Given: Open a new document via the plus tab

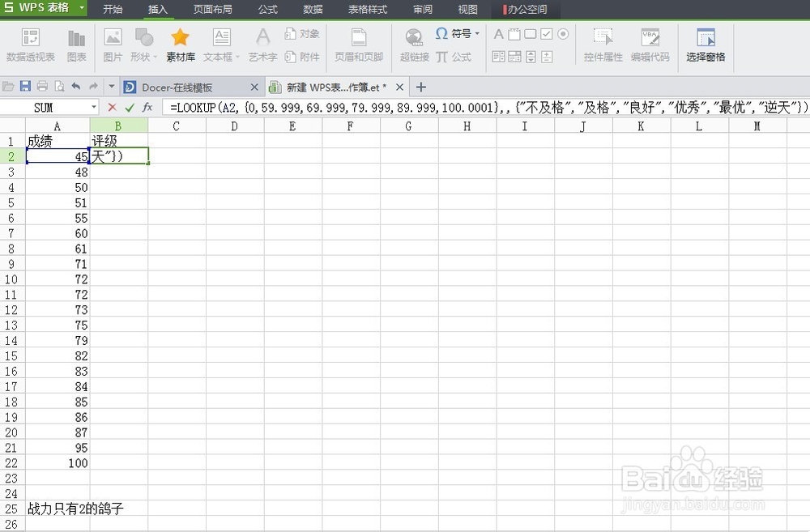Looking at the screenshot, I should pos(420,86).
